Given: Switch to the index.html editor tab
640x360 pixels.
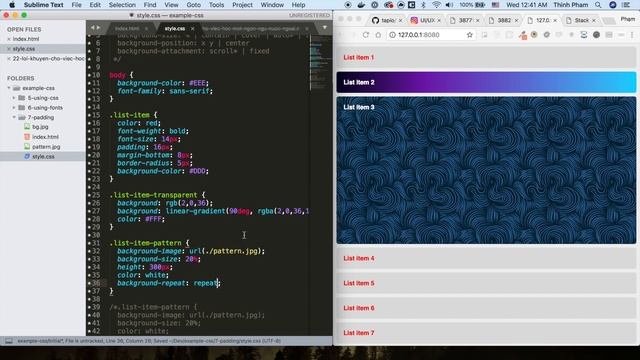Looking at the screenshot, I should tap(127, 29).
